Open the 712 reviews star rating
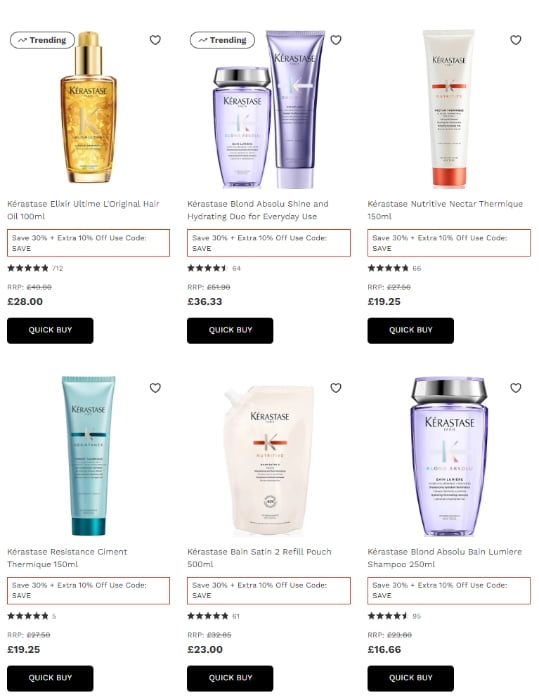Image resolution: width=539 pixels, height=700 pixels. pos(35,268)
